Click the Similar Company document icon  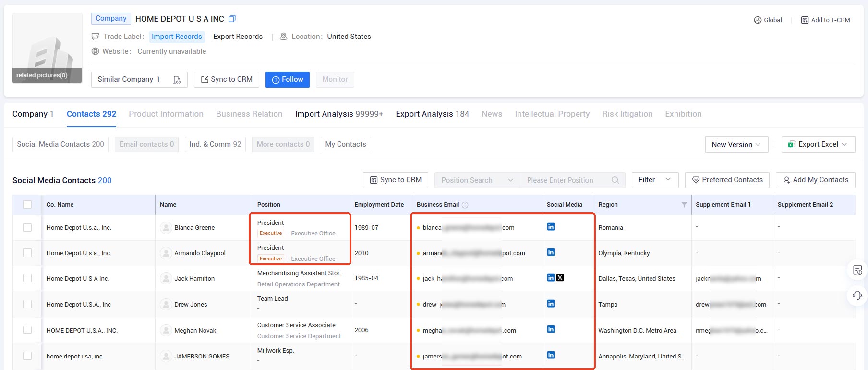pyautogui.click(x=177, y=80)
